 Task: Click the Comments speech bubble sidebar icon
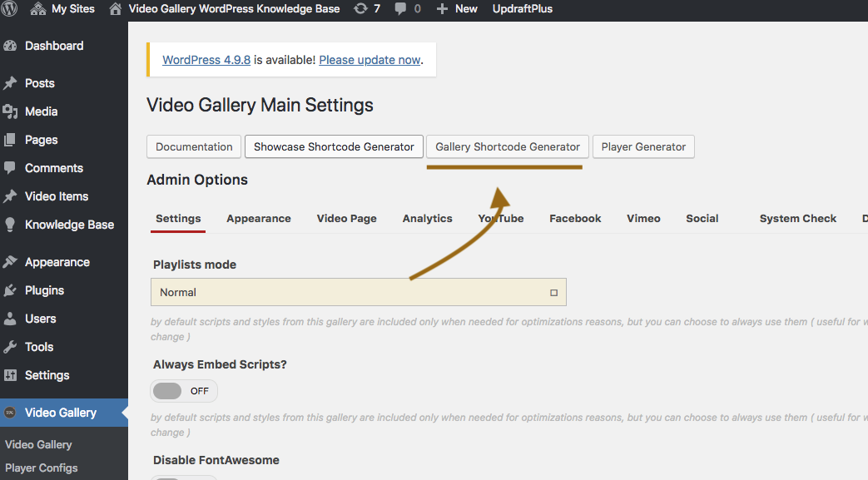(x=10, y=168)
